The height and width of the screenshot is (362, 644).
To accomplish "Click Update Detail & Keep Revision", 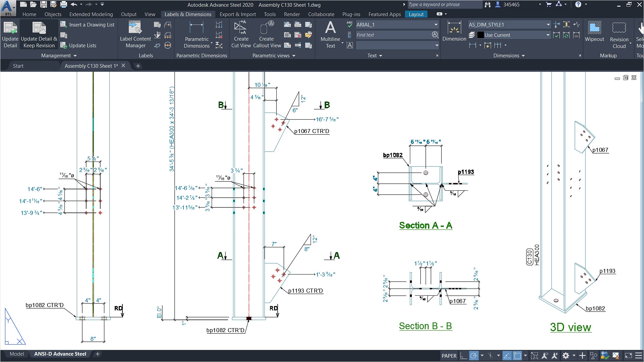I will (x=39, y=35).
